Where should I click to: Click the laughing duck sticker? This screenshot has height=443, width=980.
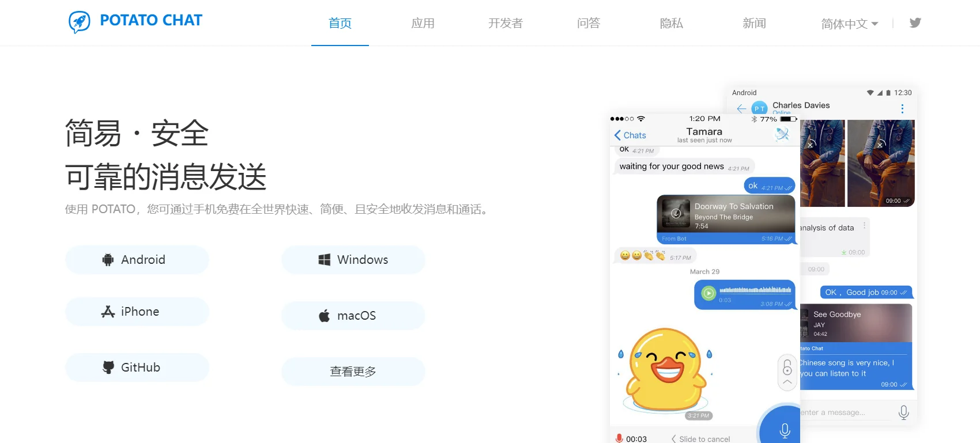coord(666,370)
